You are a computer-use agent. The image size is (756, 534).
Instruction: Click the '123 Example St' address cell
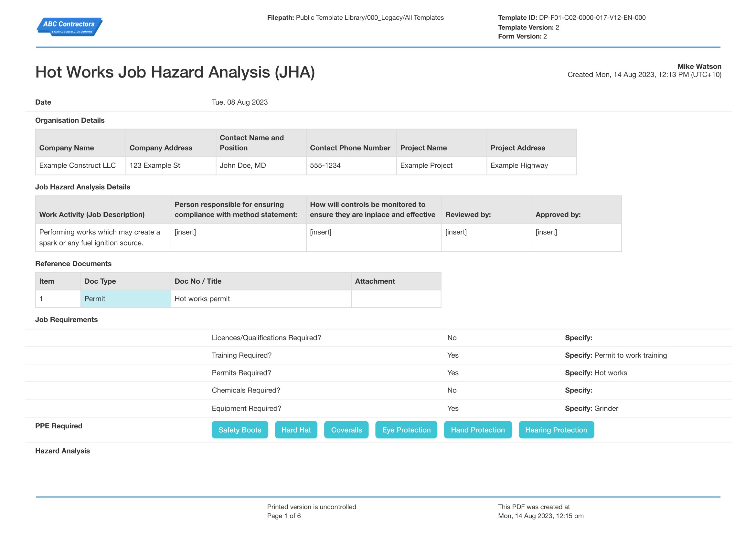[171, 165]
